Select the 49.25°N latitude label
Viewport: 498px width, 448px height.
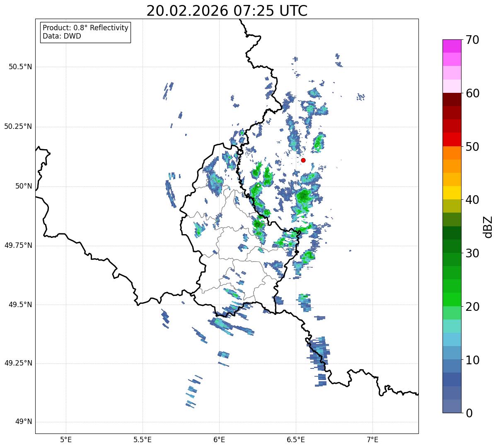click(18, 363)
